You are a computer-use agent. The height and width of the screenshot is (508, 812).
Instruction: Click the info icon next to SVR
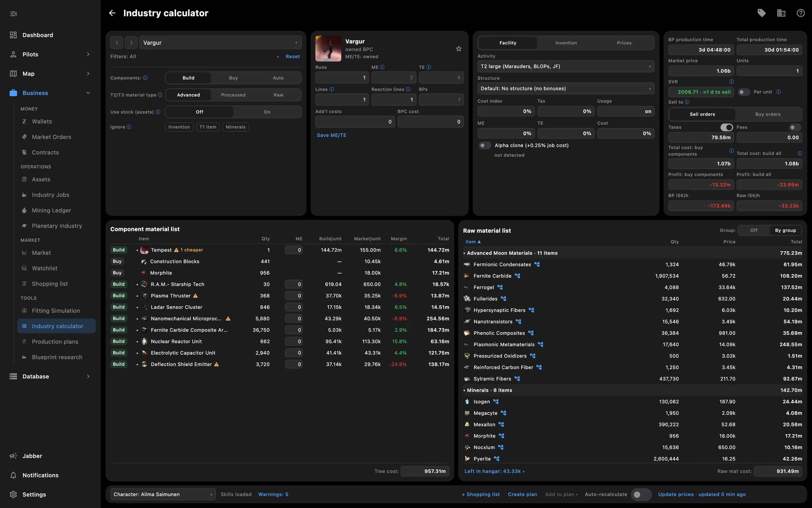click(x=731, y=82)
